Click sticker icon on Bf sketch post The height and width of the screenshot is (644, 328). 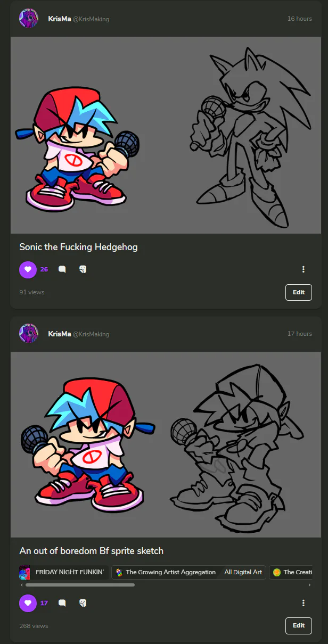(x=83, y=603)
